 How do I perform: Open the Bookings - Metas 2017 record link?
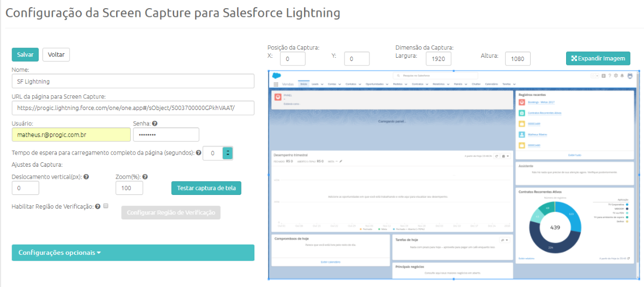click(542, 102)
